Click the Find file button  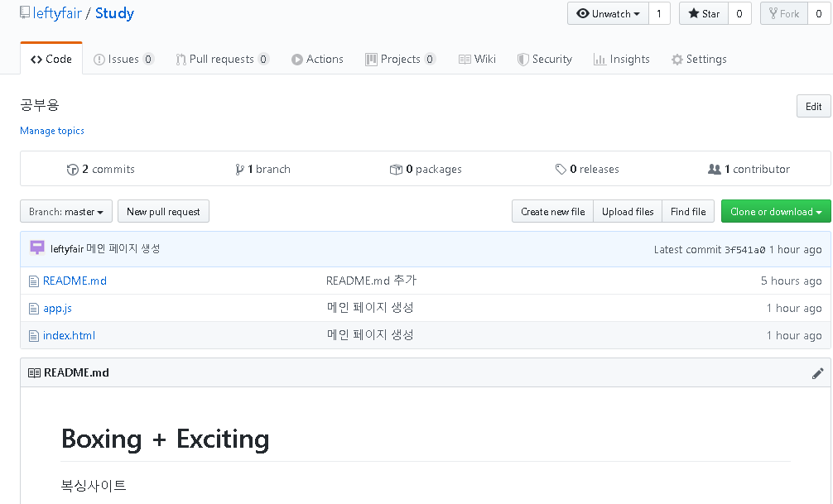tap(688, 211)
